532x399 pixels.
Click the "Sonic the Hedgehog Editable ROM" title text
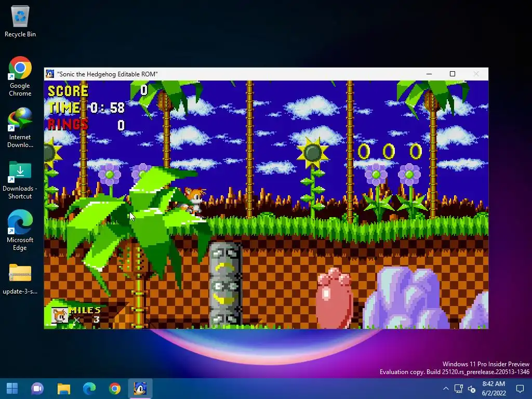108,74
